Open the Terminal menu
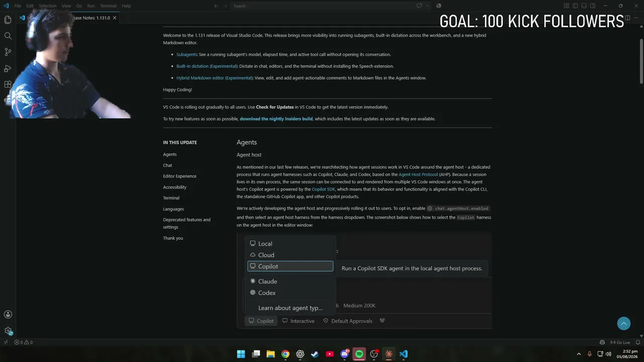 click(x=108, y=6)
